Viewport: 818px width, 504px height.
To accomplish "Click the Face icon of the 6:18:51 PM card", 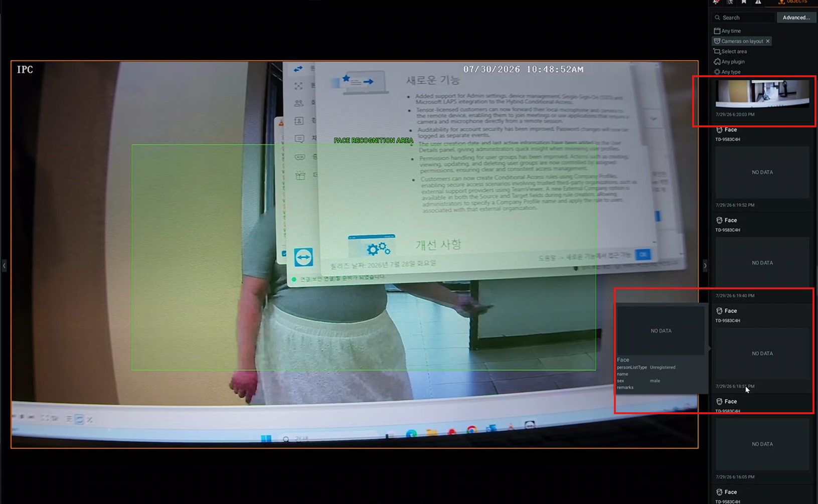I will click(x=719, y=311).
